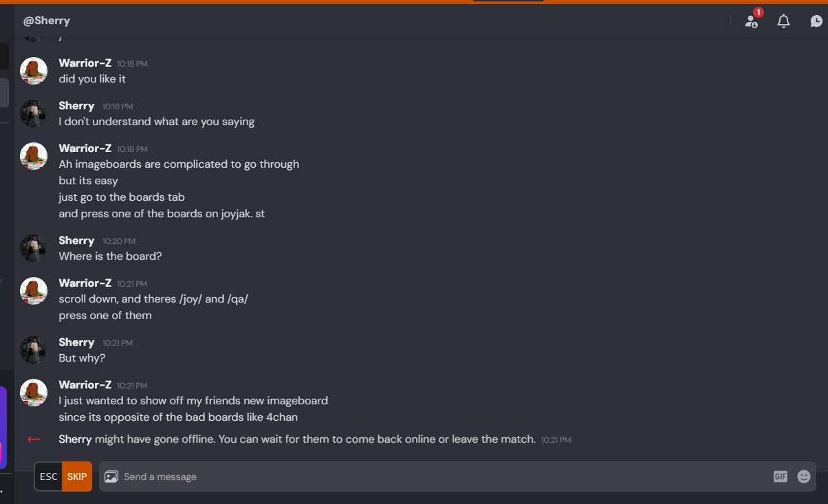The height and width of the screenshot is (504, 828).
Task: Click the red left arrow beside offline notice
Action: point(33,439)
